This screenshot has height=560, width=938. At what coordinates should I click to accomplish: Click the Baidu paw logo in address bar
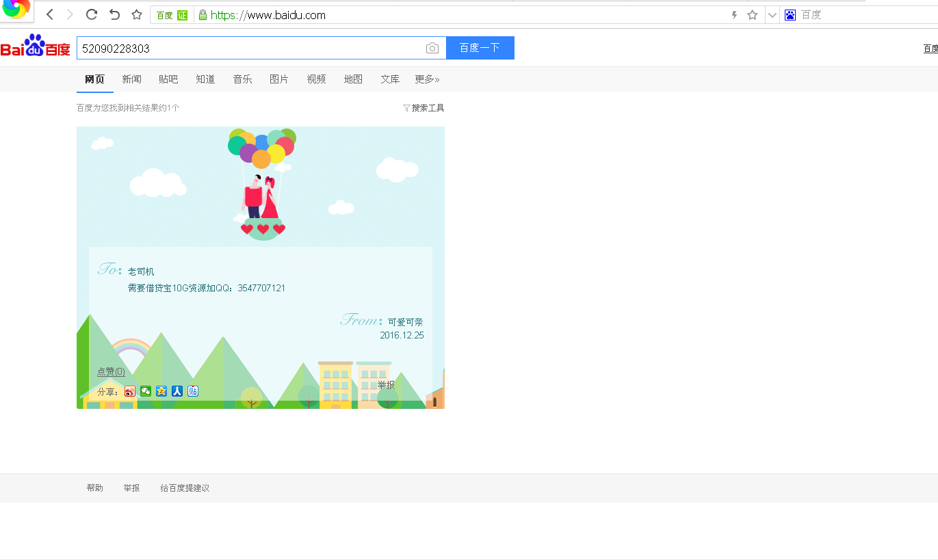790,14
